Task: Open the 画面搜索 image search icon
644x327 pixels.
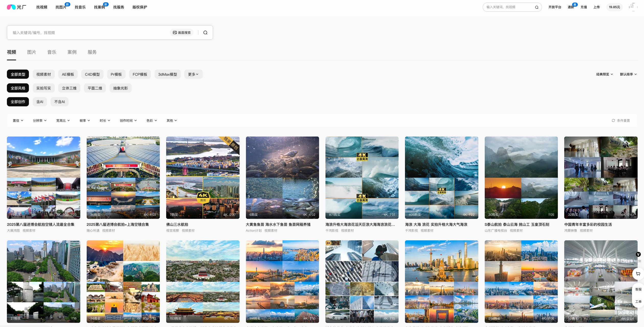Action: 175,32
